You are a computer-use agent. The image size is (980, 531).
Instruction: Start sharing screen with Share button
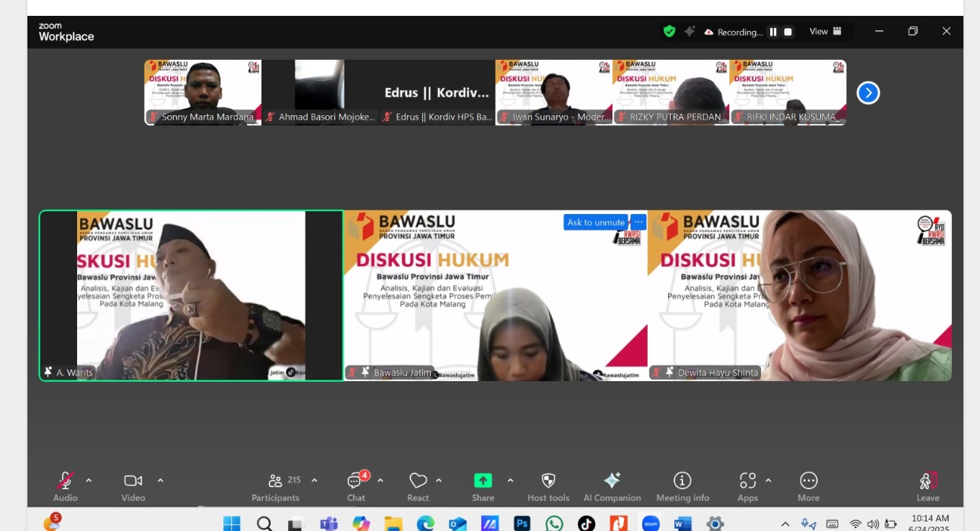point(483,486)
